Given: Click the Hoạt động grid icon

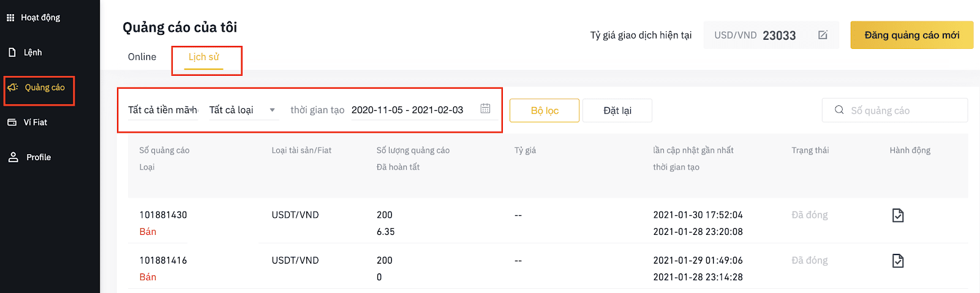Looking at the screenshot, I should coord(10,18).
